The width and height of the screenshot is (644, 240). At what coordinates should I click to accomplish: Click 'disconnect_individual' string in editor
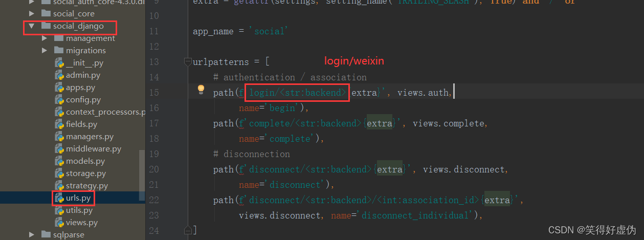(x=415, y=215)
